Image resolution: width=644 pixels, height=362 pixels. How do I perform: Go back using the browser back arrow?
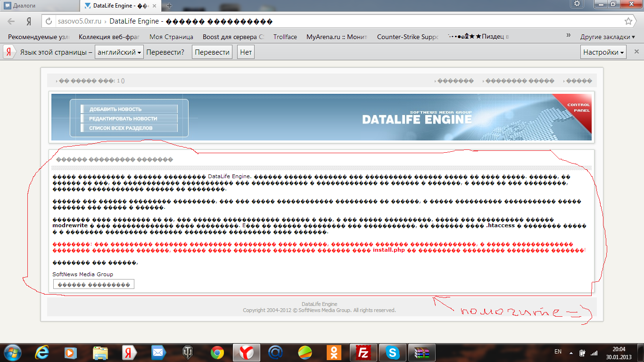[x=11, y=21]
